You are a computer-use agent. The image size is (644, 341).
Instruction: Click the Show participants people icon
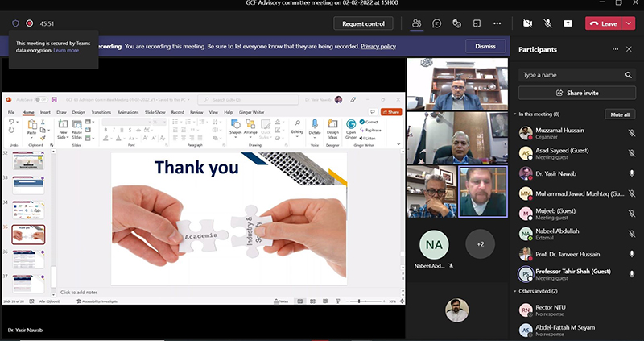tap(417, 23)
